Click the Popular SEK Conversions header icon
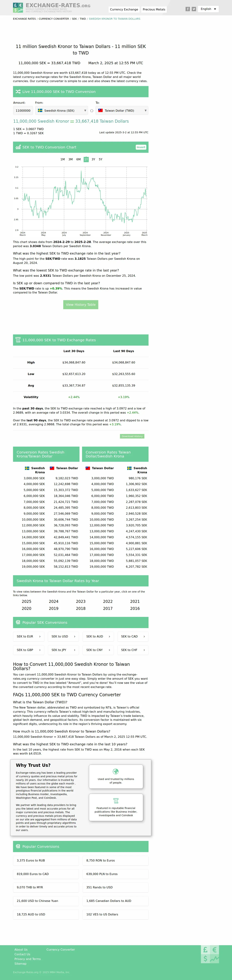Viewport: 232px width, 980px height. click(18, 622)
